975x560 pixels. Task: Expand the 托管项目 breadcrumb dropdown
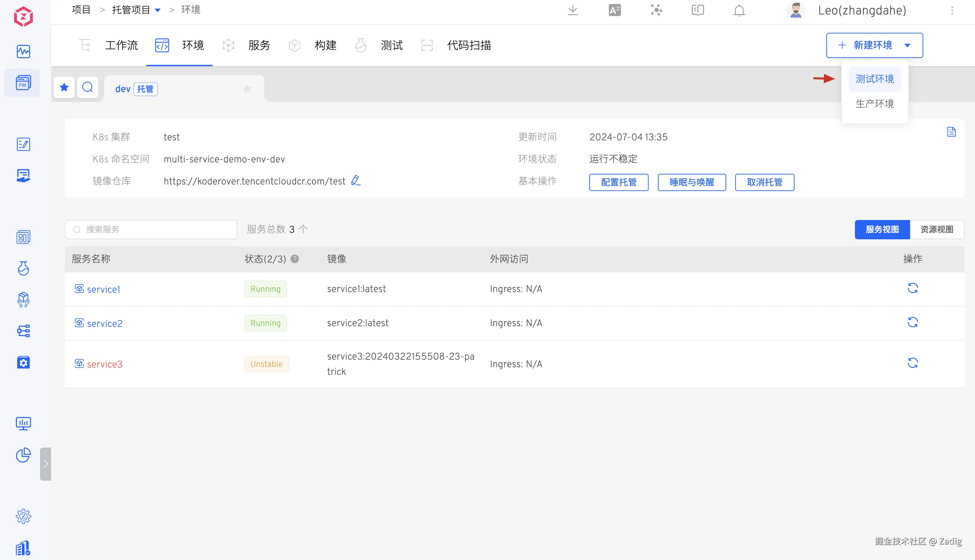[x=158, y=10]
